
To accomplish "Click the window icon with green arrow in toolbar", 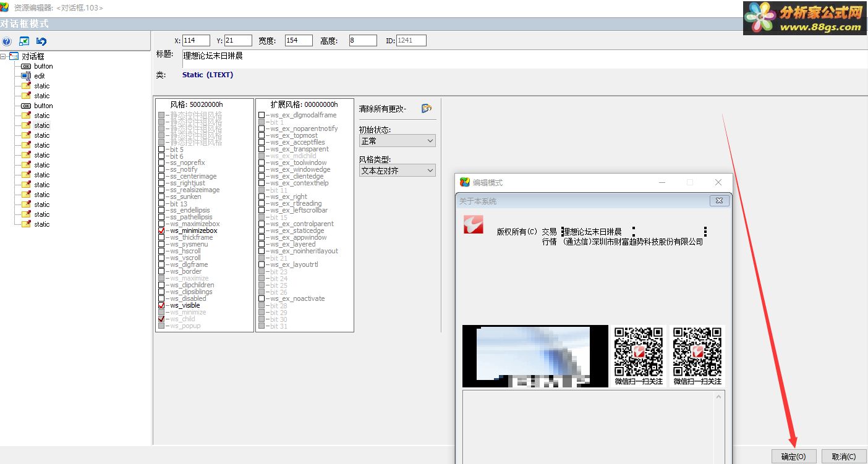I will (24, 41).
